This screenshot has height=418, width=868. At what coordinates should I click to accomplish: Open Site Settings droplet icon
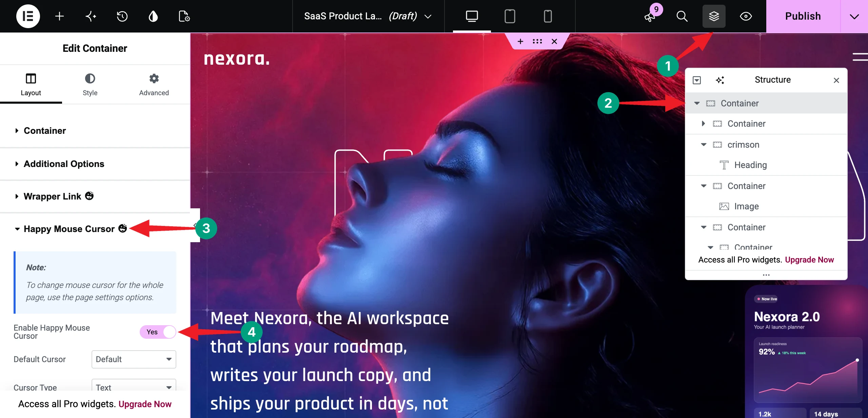click(x=153, y=16)
